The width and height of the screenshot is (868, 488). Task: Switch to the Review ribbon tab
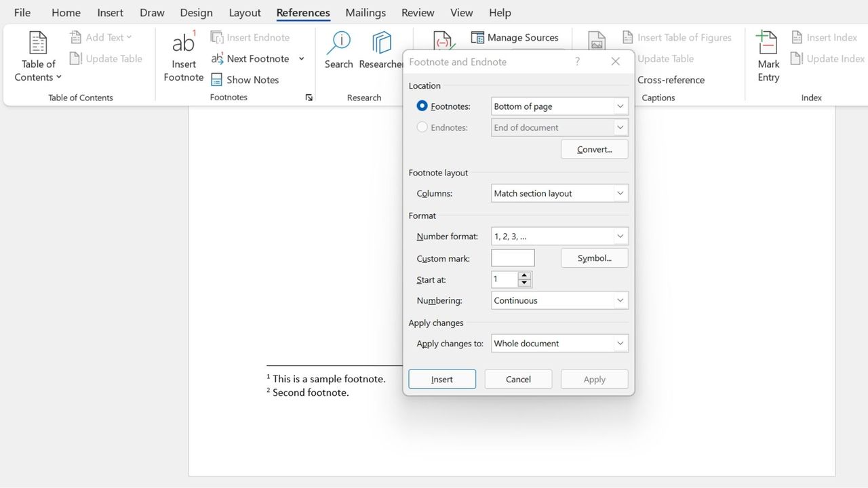coord(417,12)
